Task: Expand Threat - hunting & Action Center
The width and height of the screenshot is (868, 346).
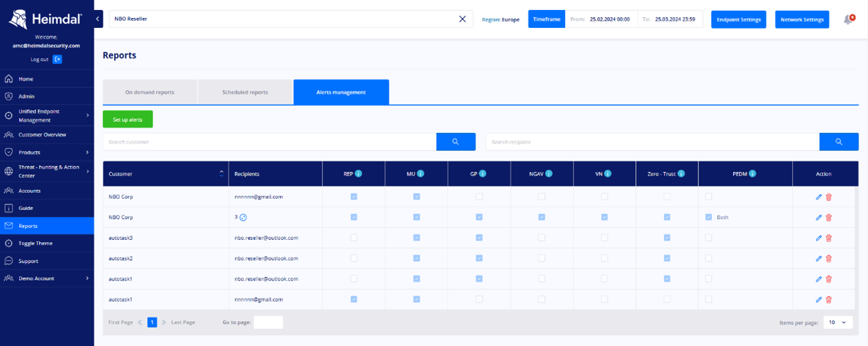Action: click(47, 171)
